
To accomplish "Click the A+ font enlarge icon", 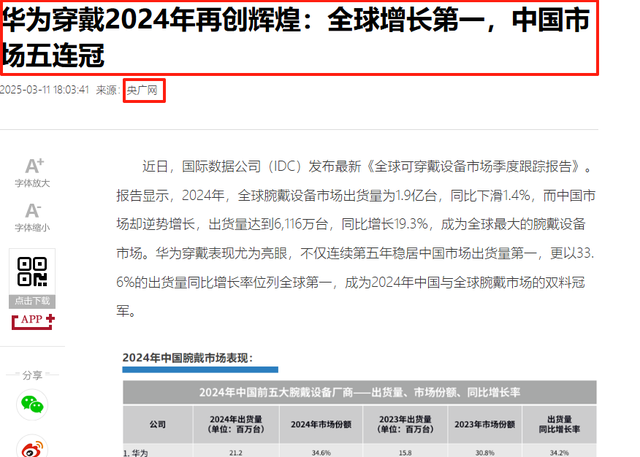I will [x=34, y=166].
